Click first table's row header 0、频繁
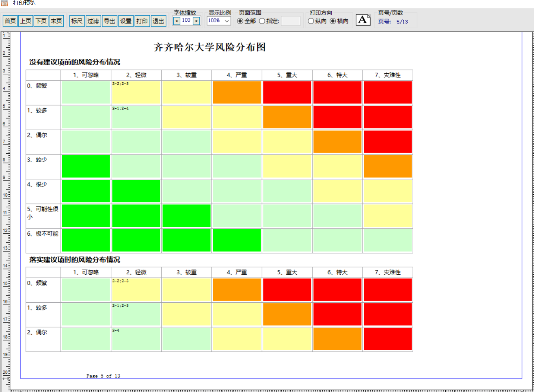This screenshot has height=392, width=534. pyautogui.click(x=43, y=93)
